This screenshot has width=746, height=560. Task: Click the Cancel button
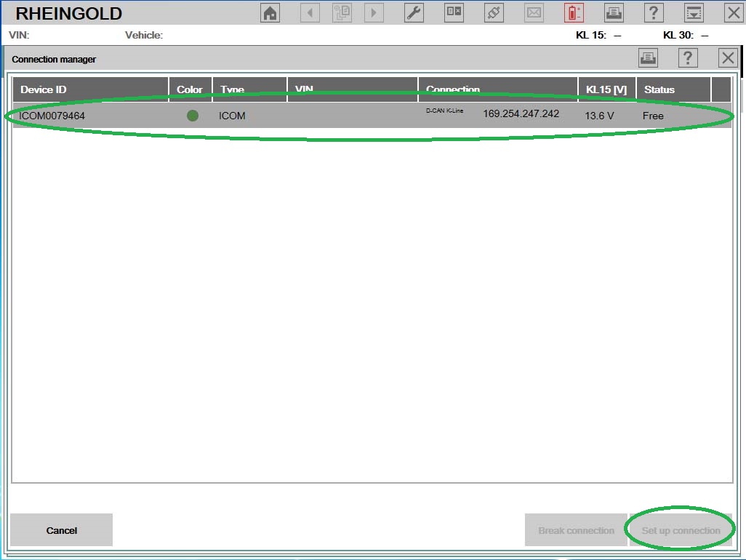[61, 530]
